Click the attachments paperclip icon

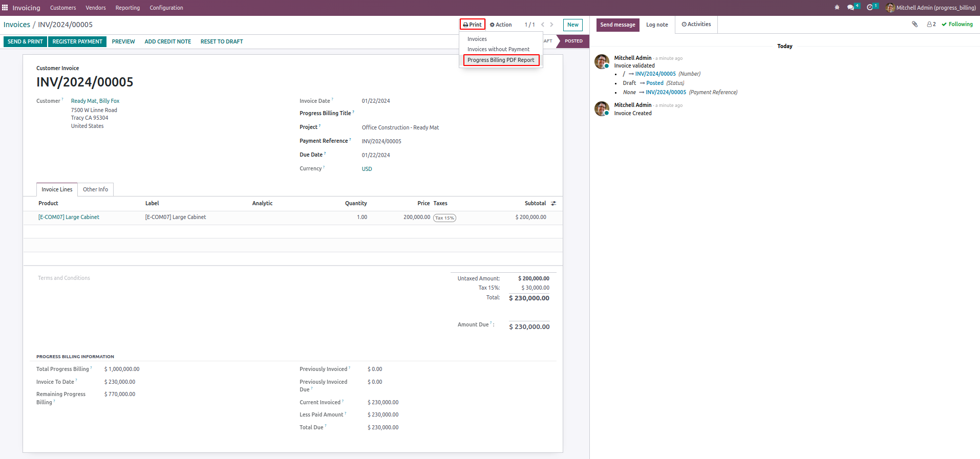click(x=915, y=24)
